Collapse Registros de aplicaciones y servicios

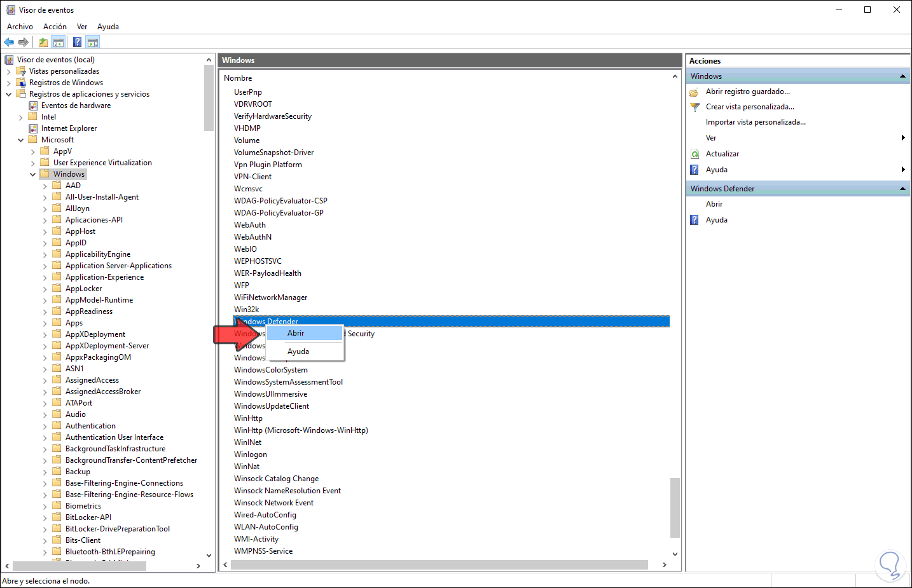click(8, 95)
